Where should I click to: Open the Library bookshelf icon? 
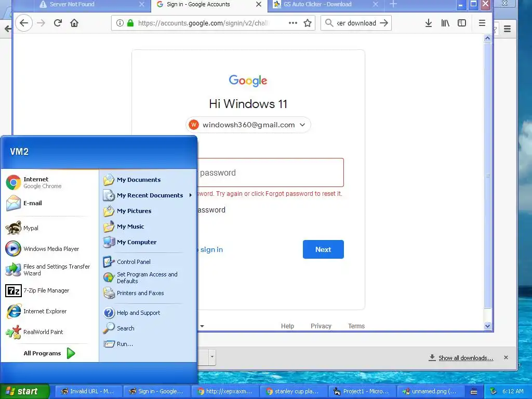(445, 23)
